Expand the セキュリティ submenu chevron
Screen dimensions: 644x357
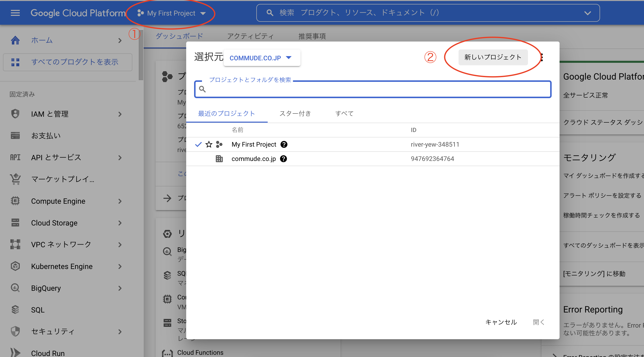point(120,332)
